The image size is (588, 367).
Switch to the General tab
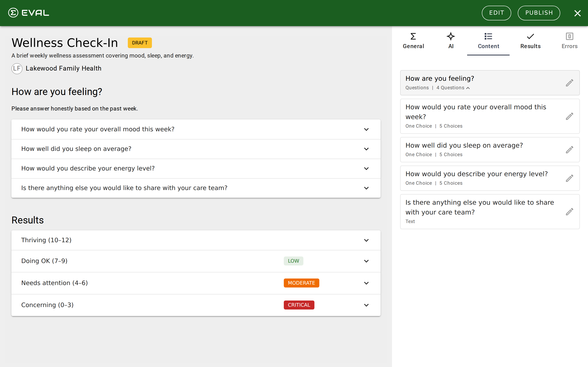coord(413,41)
